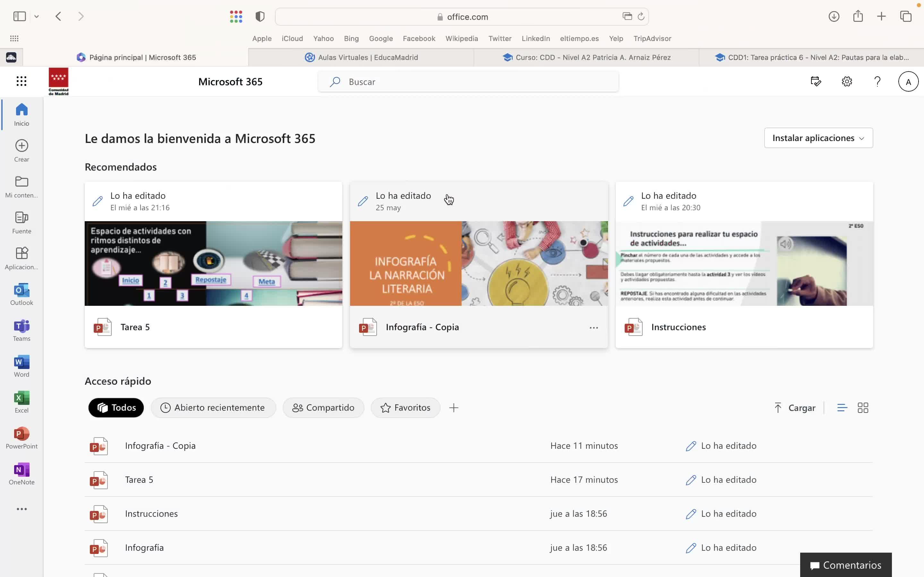Switch to grid view layout
This screenshot has width=924, height=577.
862,407
